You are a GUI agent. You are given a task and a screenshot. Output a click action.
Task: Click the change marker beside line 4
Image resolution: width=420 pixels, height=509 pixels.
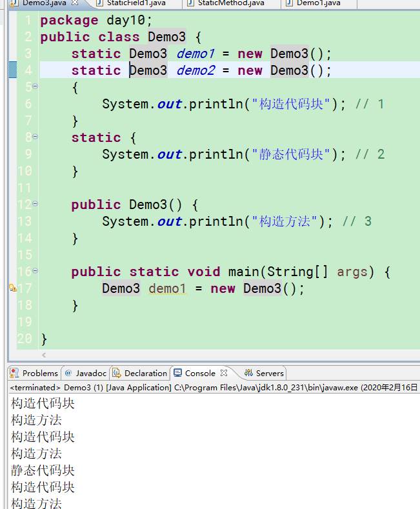tap(13, 70)
